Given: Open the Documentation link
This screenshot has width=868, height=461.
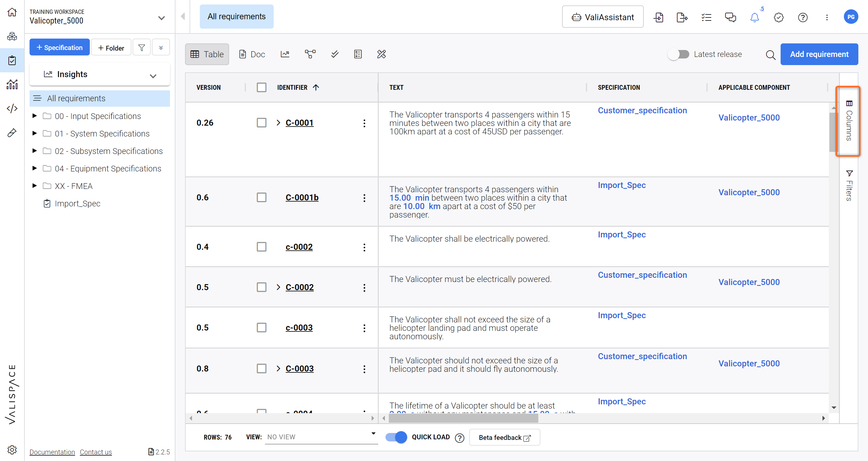Looking at the screenshot, I should click(x=52, y=452).
